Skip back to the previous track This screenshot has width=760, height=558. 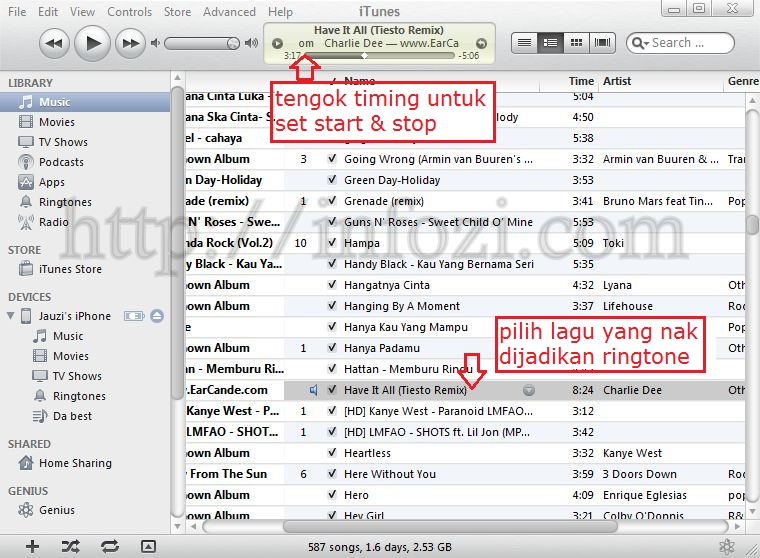click(54, 44)
